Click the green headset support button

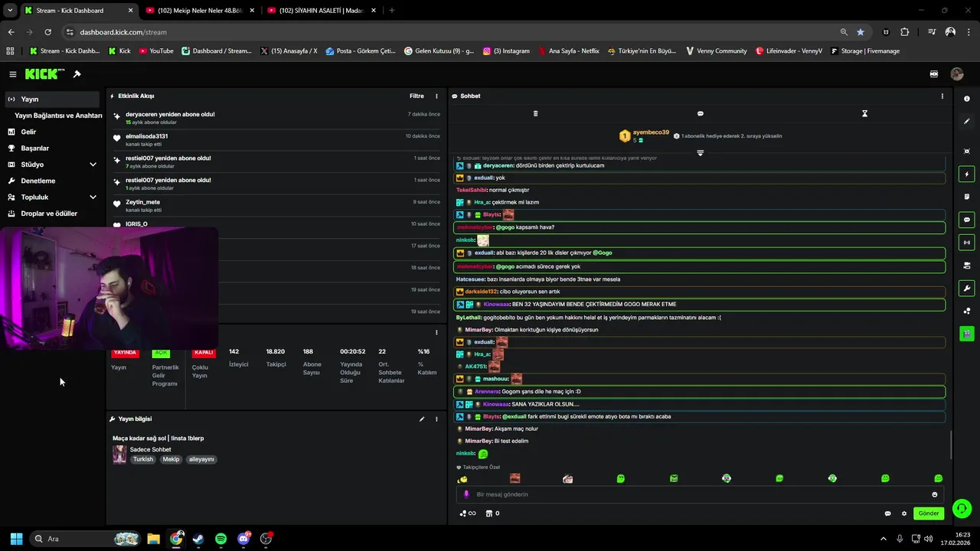[x=962, y=508]
